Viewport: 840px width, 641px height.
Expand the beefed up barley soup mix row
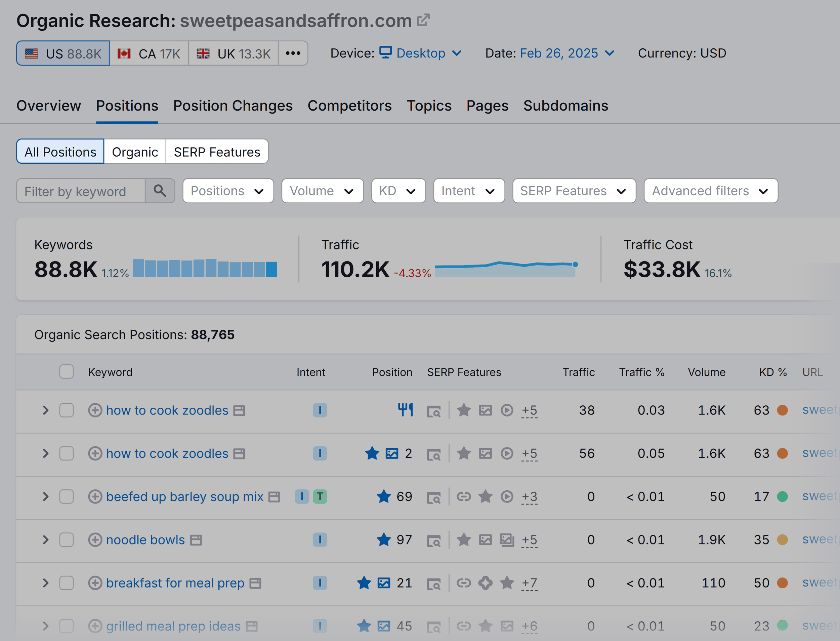[46, 497]
